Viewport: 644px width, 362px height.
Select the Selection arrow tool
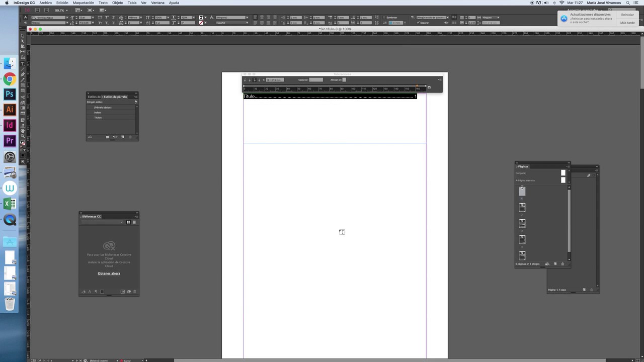tap(23, 36)
